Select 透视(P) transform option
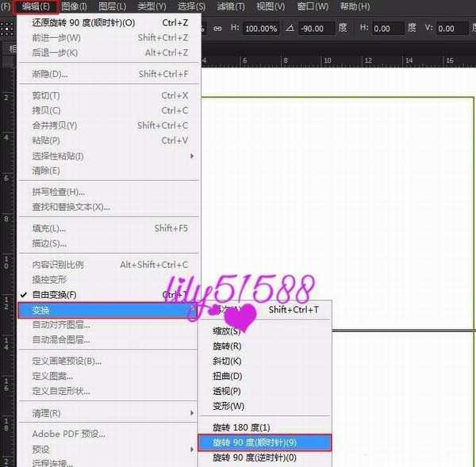This screenshot has width=476, height=467. tap(227, 391)
